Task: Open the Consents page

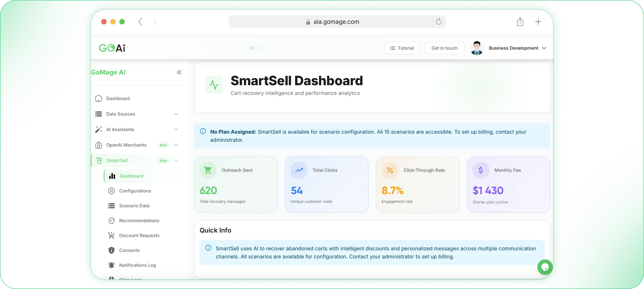Action: tap(143, 250)
